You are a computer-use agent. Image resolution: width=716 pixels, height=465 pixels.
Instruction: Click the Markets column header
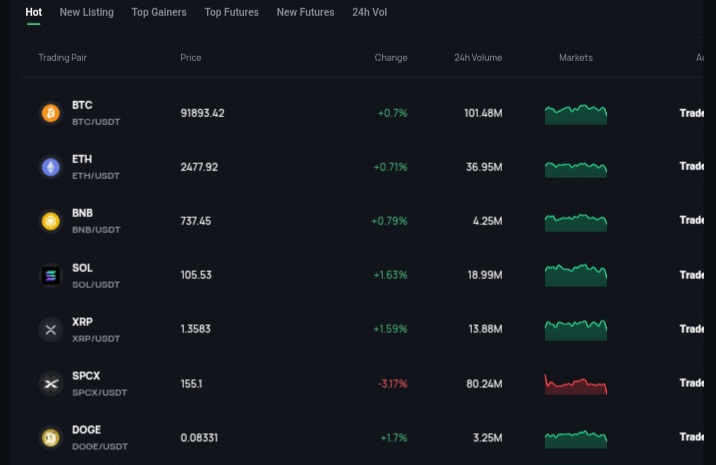click(x=576, y=58)
